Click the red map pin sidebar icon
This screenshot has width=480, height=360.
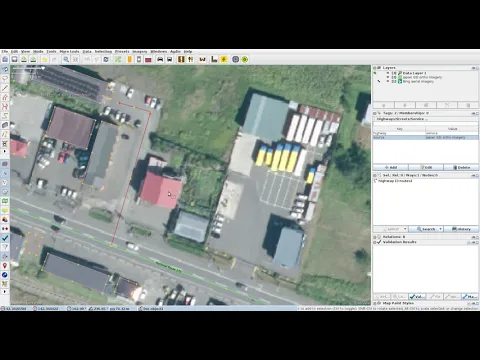tap(5, 266)
